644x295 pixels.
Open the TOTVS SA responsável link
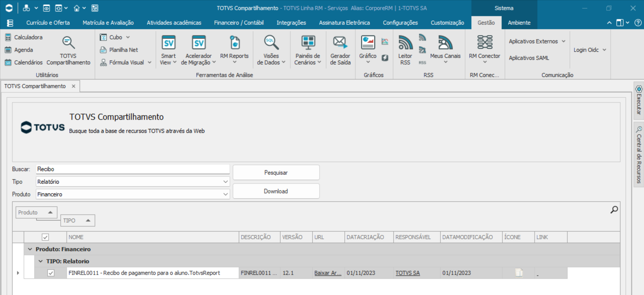point(408,273)
